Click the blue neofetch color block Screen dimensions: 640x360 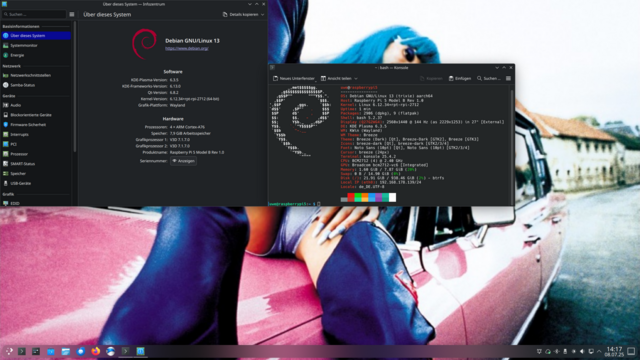pyautogui.click(x=372, y=198)
